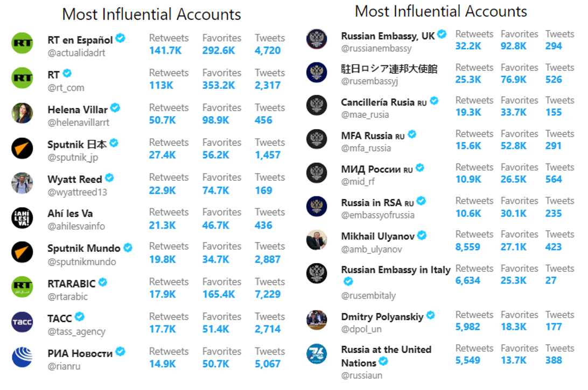Image resolution: width=588 pixels, height=390 pixels.
Task: Open the @embassyofrussia handle link
Action: coord(377,215)
